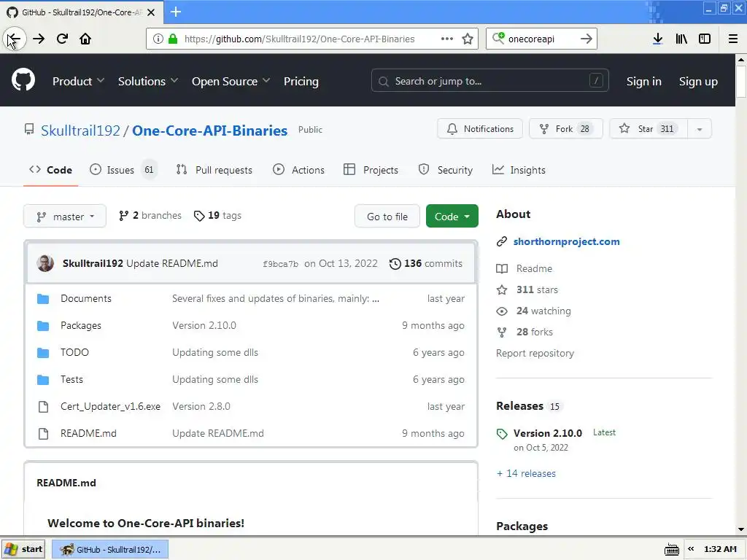Open the Skulltrail192 owner profile link

[x=80, y=131]
